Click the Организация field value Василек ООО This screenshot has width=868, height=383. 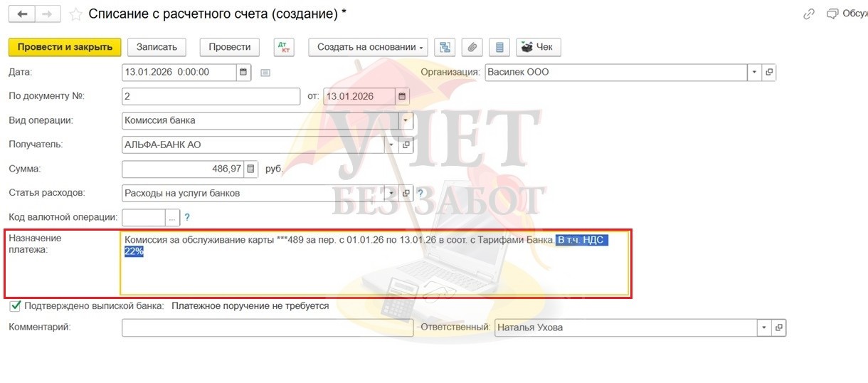point(616,72)
